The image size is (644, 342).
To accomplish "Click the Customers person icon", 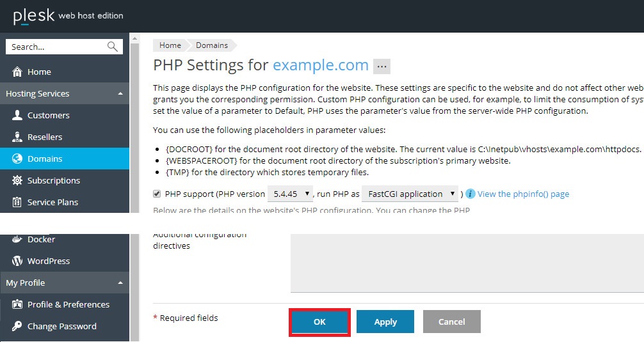I will click(x=17, y=115).
